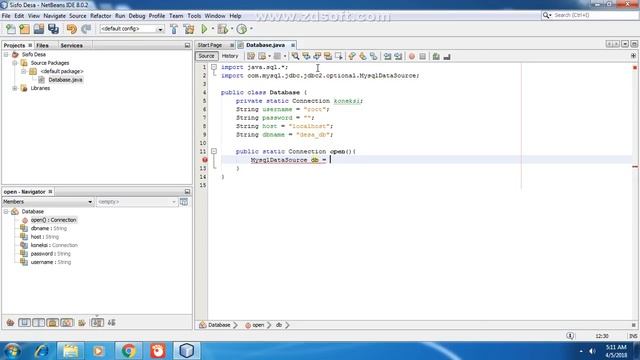Click the Toggle Bookmark editor icon

(373, 56)
